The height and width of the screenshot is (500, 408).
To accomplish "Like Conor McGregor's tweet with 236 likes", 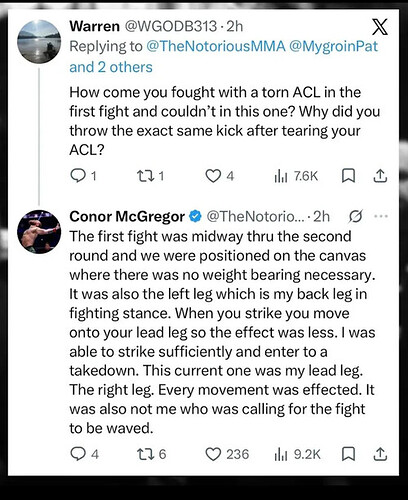I will coord(227,454).
